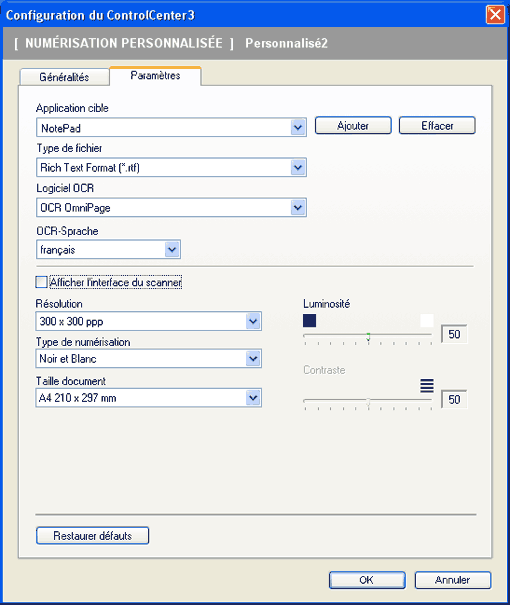Enable Afficher l'interface du scanner checkbox
This screenshot has height=605, width=510.
(41, 282)
